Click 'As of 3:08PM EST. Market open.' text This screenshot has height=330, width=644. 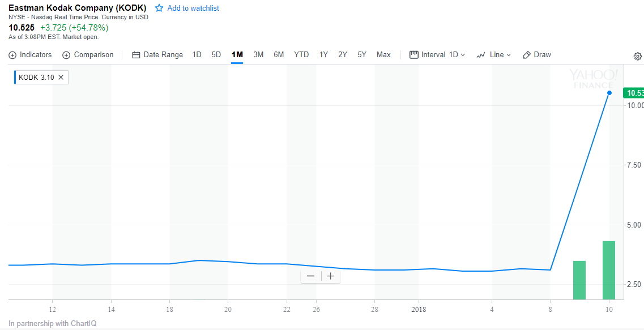coord(53,37)
